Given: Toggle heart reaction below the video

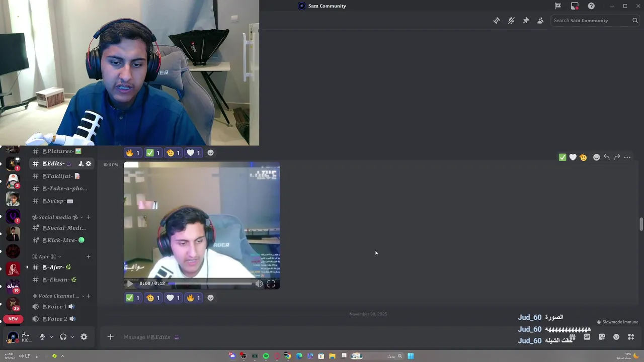Looking at the screenshot, I should click(x=174, y=298).
